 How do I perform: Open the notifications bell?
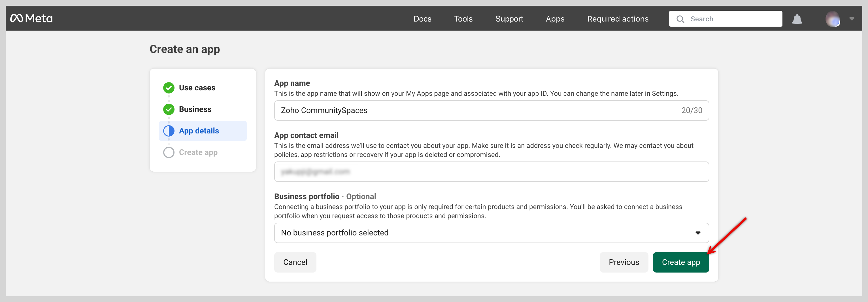pyautogui.click(x=797, y=19)
